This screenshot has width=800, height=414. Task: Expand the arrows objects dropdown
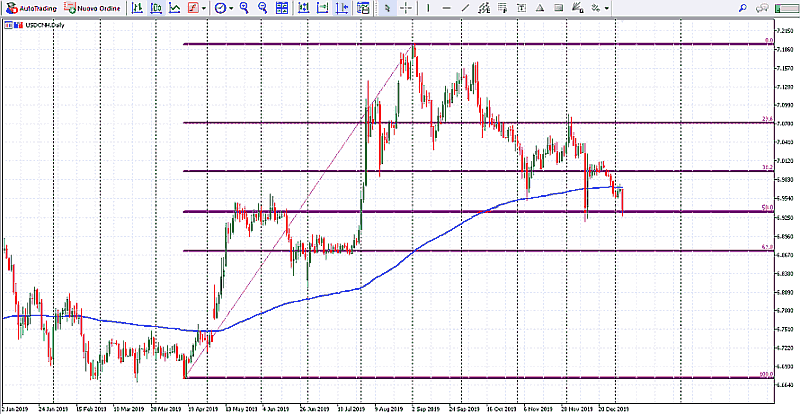click(607, 8)
